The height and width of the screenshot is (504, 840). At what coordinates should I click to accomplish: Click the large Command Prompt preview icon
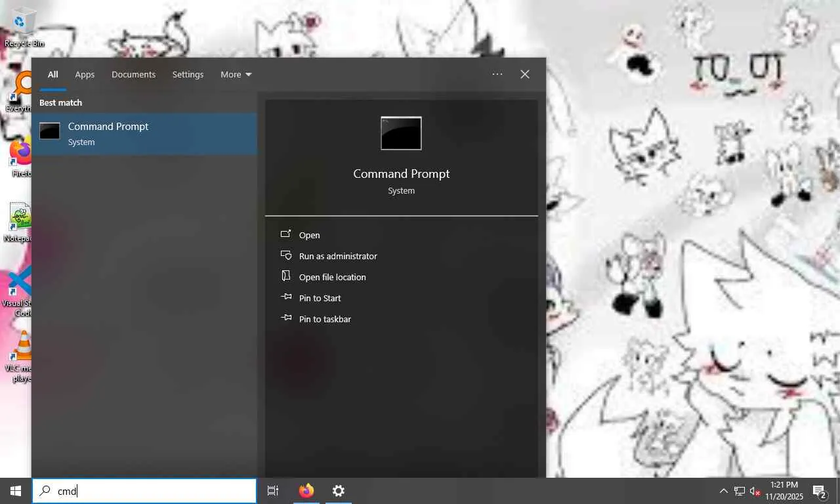point(401,133)
